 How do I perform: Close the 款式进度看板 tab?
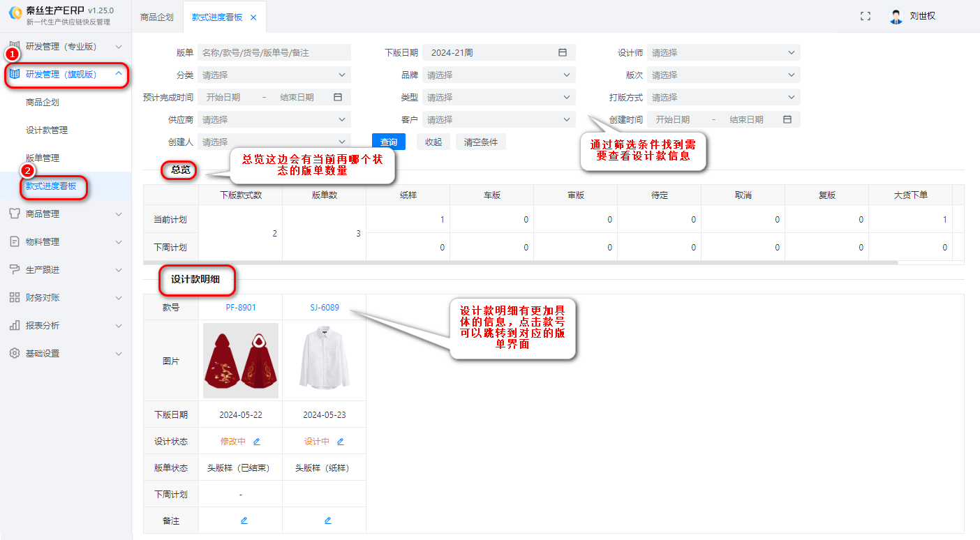click(253, 17)
